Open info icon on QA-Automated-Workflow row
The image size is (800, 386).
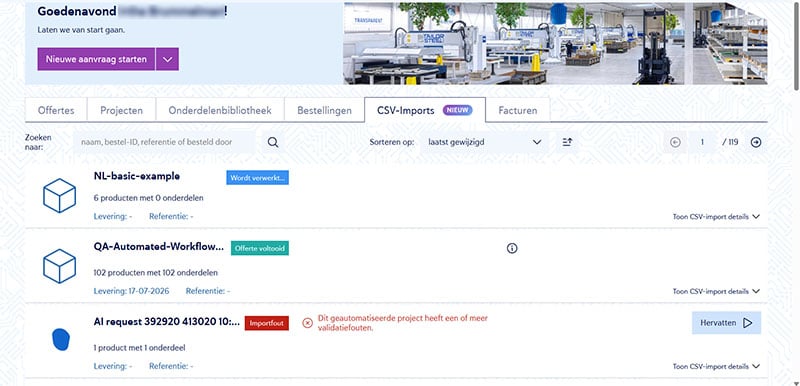[512, 248]
